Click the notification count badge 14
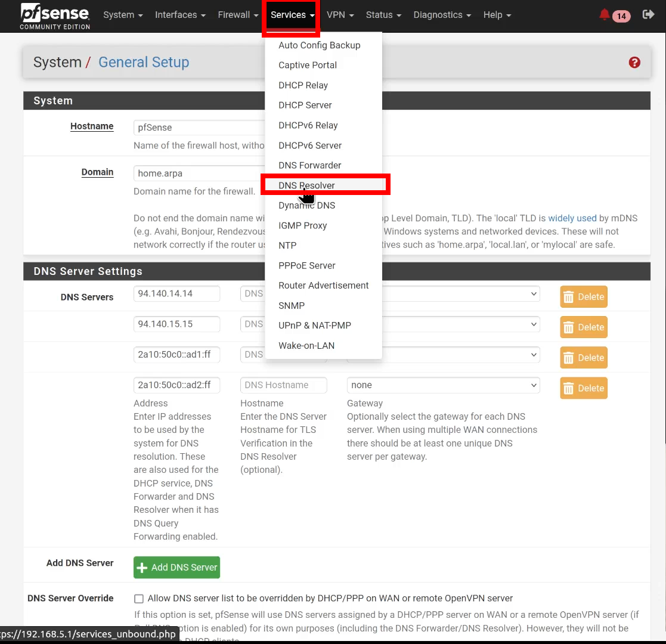Image resolution: width=666 pixels, height=644 pixels. 621,16
